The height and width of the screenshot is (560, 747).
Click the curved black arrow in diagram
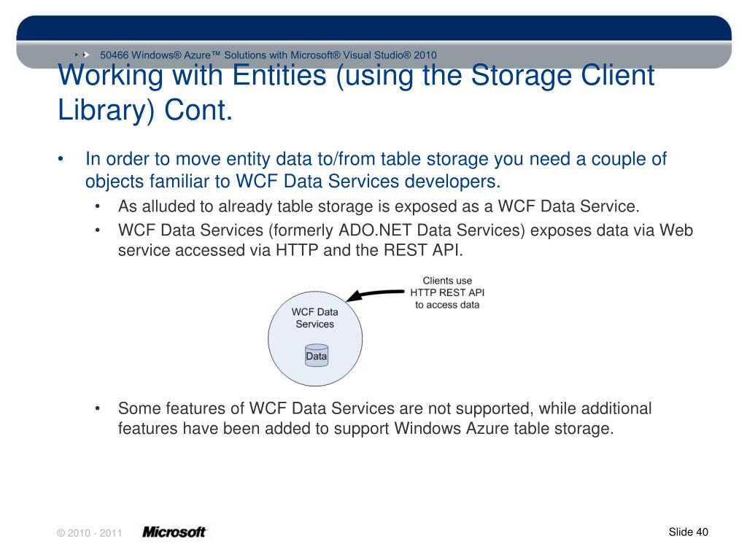coord(374,295)
